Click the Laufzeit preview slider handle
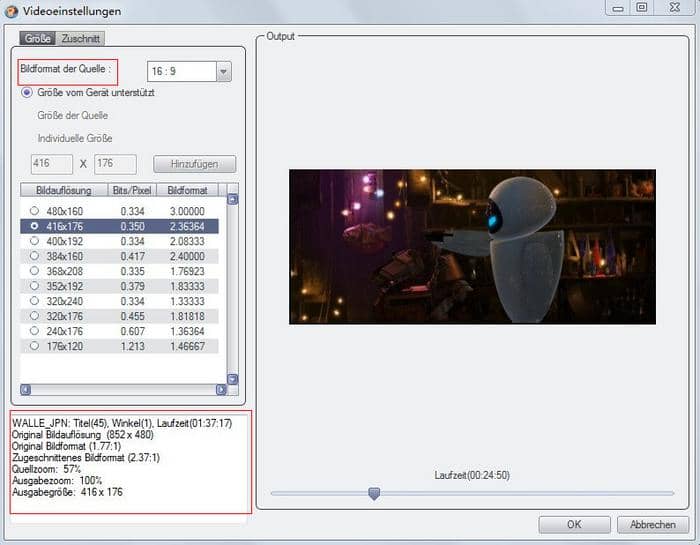The image size is (700, 545). tap(374, 493)
